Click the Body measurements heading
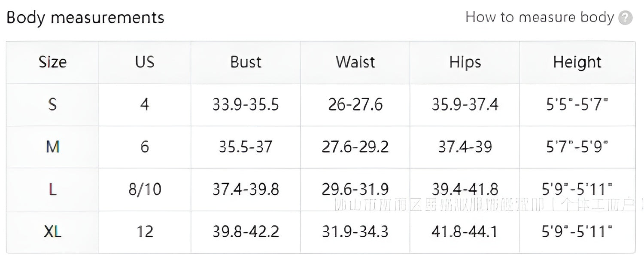Image resolution: width=644 pixels, height=257 pixels. click(x=85, y=18)
